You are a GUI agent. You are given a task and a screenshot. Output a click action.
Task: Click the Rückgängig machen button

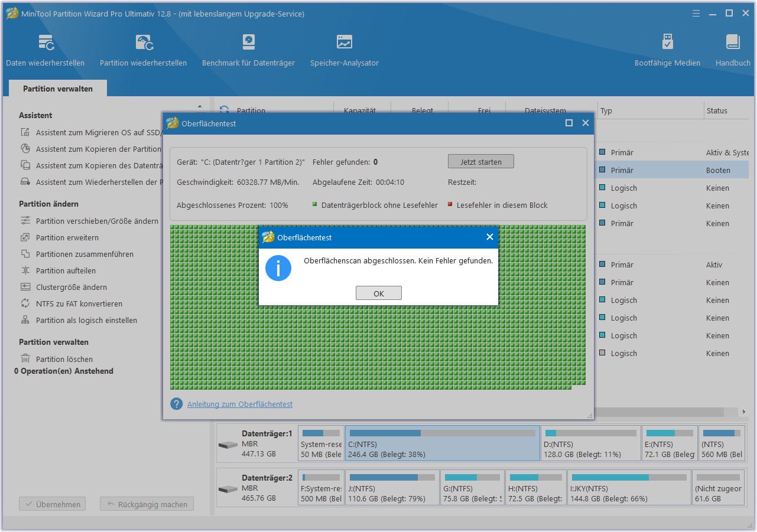click(147, 504)
